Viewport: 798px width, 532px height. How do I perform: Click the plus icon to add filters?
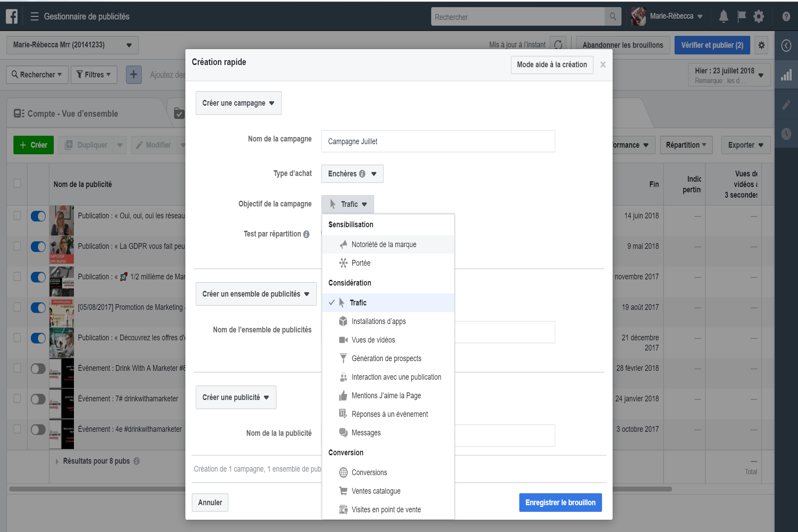[x=134, y=75]
